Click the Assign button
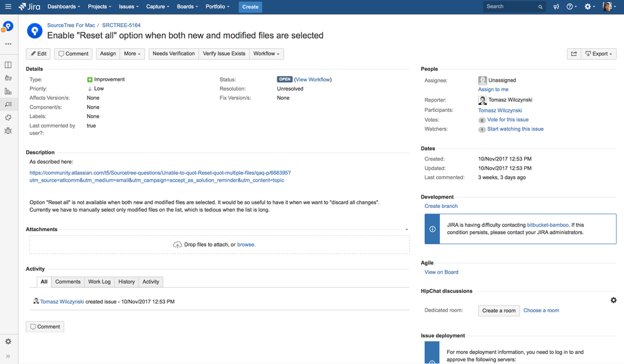 tap(108, 54)
